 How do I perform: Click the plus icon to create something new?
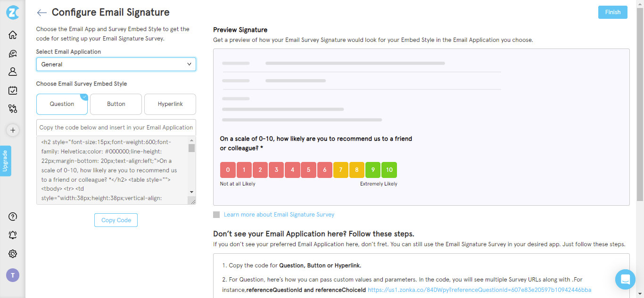(x=13, y=130)
